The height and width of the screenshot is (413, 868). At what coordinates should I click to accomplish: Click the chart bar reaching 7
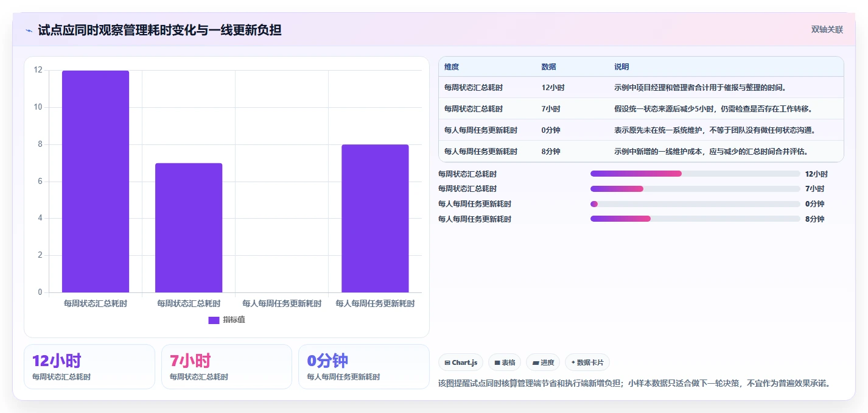(x=189, y=228)
